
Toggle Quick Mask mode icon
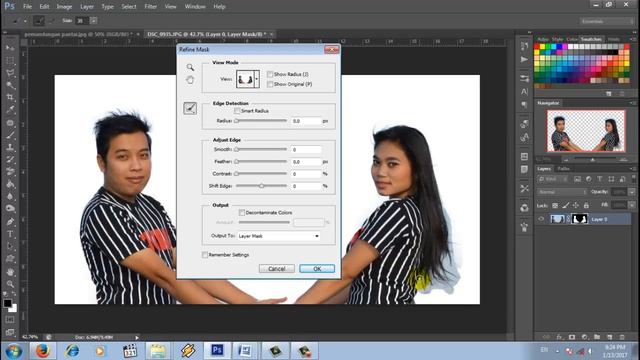point(10,320)
